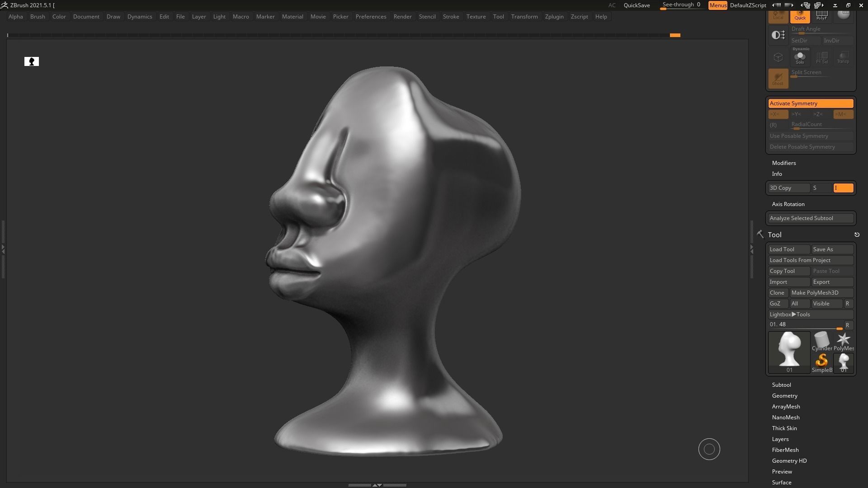Viewport: 868px width, 488px height.
Task: Toggle mirror symmetry M button
Action: (843, 114)
